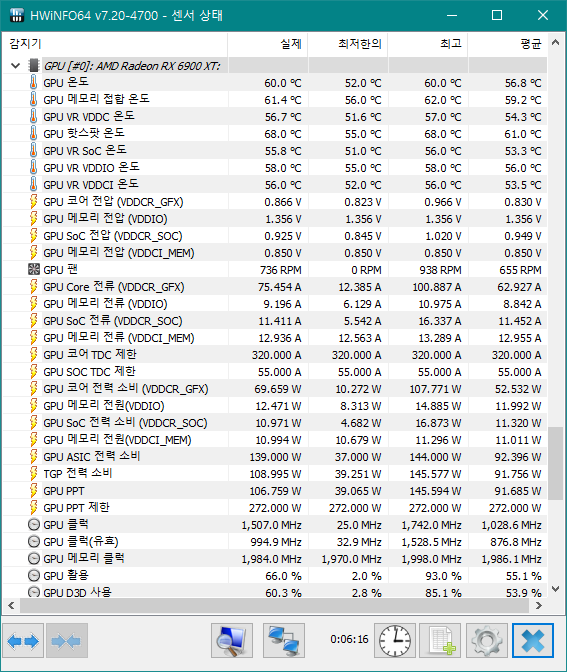Select the GPU 메모리 접합 온도 row
This screenshot has width=567, height=672.
tap(275, 99)
